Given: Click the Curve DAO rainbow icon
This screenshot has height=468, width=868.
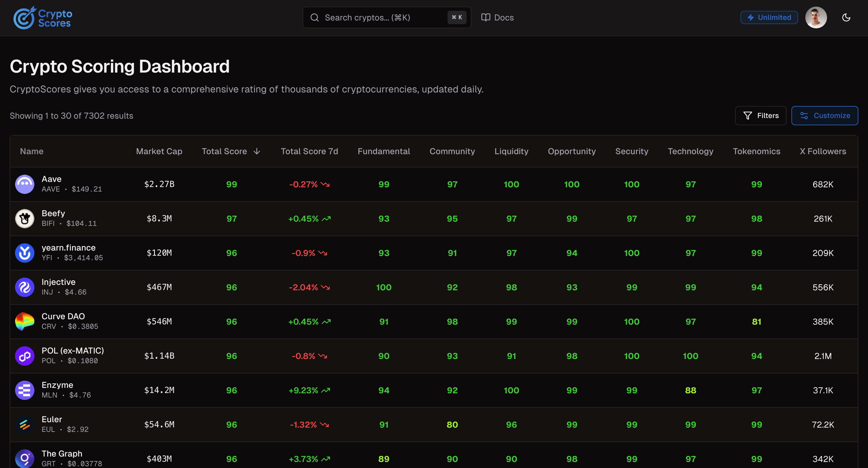Looking at the screenshot, I should click(x=25, y=322).
